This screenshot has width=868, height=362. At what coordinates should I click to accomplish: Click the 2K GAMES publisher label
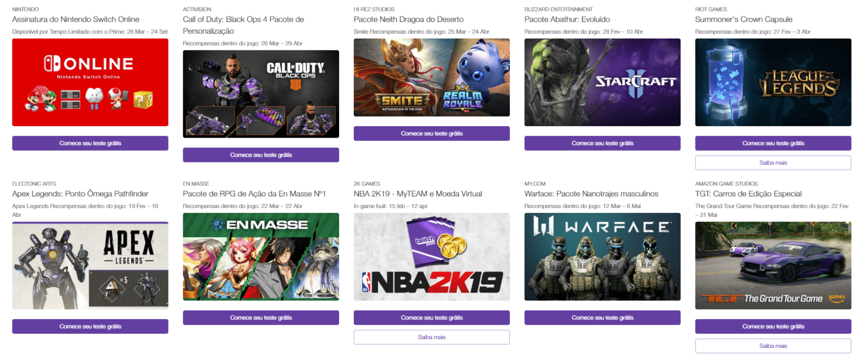point(367,184)
